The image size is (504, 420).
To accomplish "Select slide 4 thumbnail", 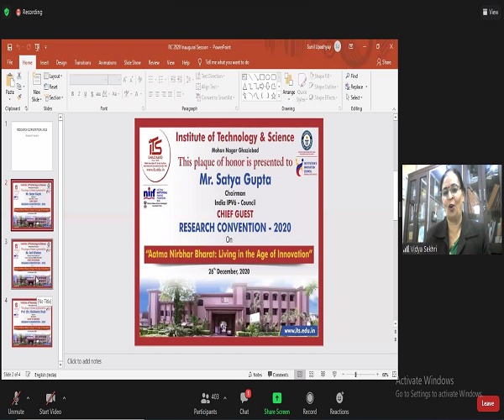I will [32, 323].
